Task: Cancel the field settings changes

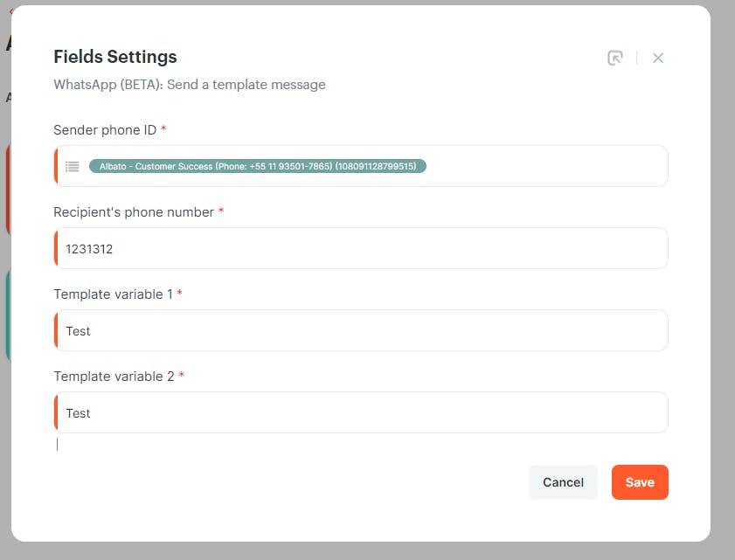Action: pyautogui.click(x=563, y=482)
